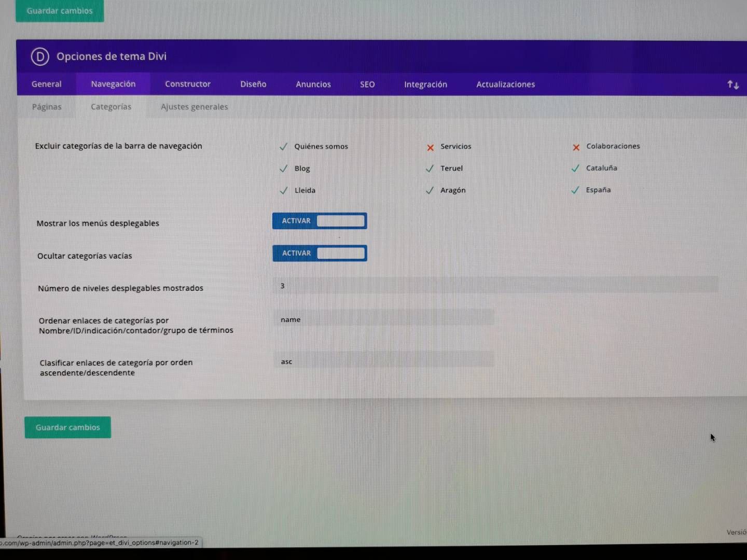The height and width of the screenshot is (560, 747).
Task: Open the Anuncios tab
Action: tap(313, 85)
